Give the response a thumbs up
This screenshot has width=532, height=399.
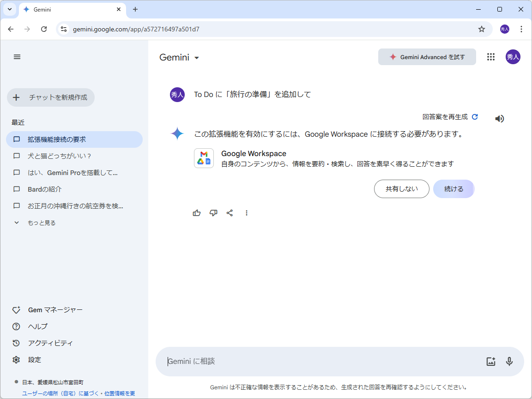(x=197, y=212)
